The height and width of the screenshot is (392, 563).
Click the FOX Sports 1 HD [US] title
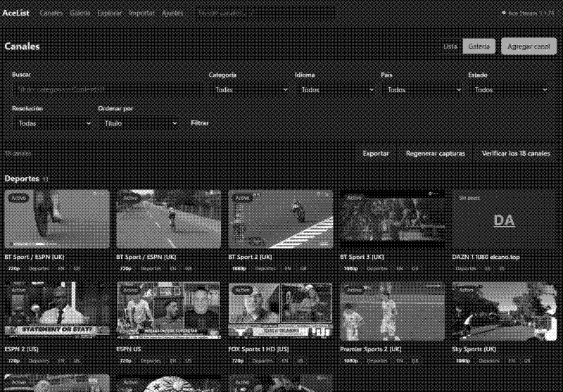click(x=258, y=349)
